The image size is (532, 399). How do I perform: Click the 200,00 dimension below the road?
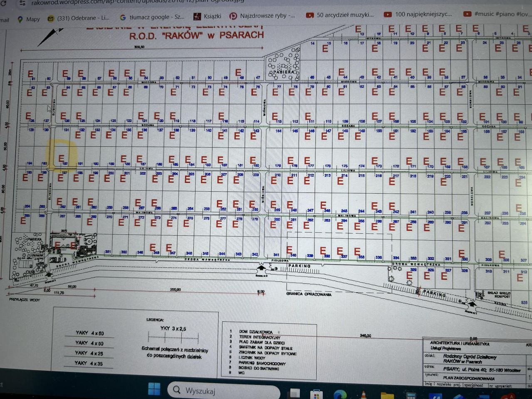click(x=175, y=290)
